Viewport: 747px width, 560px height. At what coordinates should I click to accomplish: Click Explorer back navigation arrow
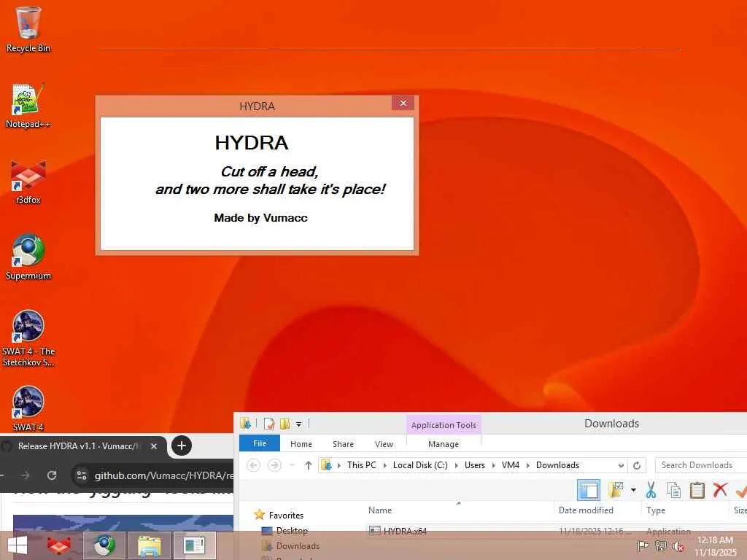pyautogui.click(x=253, y=465)
